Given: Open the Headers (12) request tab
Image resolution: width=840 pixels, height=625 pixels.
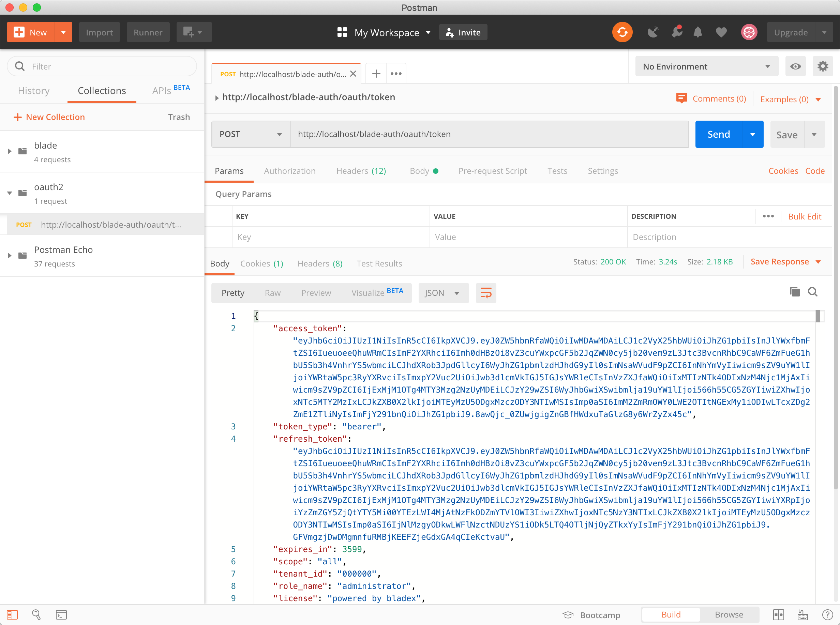Looking at the screenshot, I should coord(361,171).
